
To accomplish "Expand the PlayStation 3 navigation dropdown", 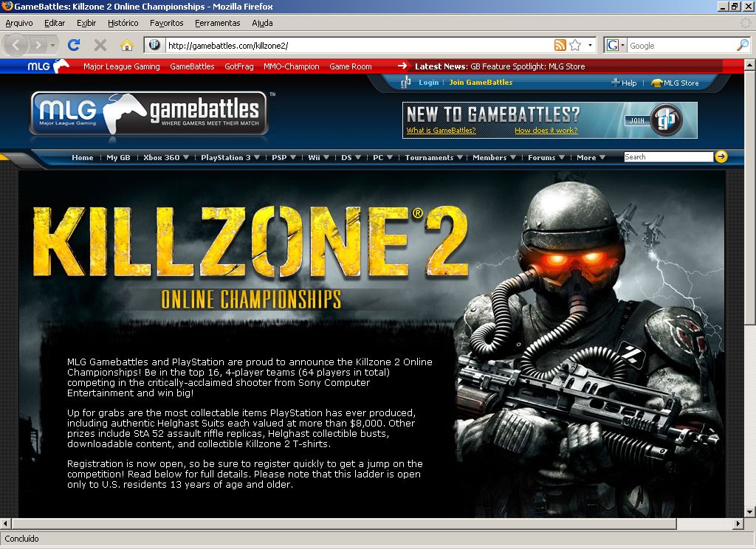I will pos(230,157).
